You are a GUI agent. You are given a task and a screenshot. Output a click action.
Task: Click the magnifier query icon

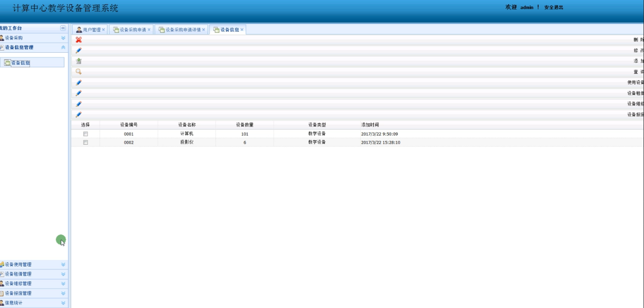coord(78,72)
